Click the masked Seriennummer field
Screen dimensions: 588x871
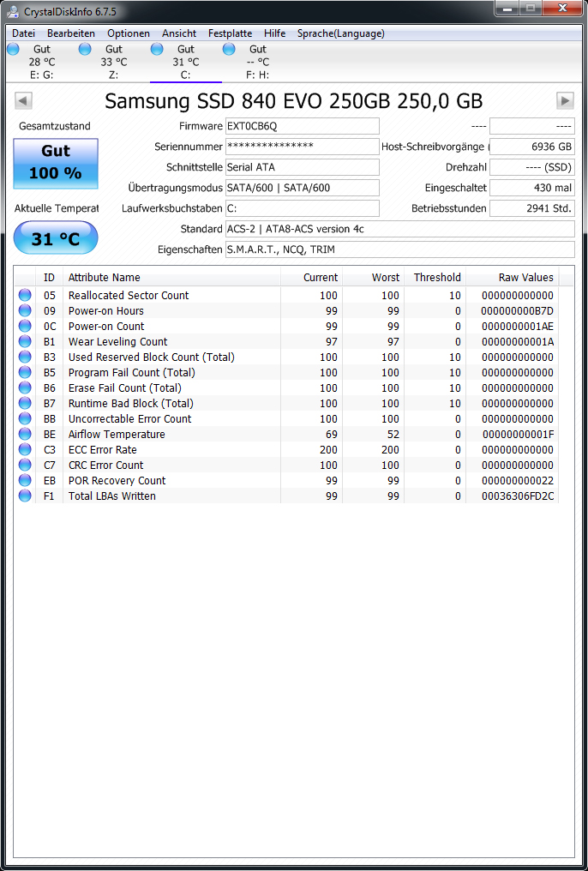point(302,147)
